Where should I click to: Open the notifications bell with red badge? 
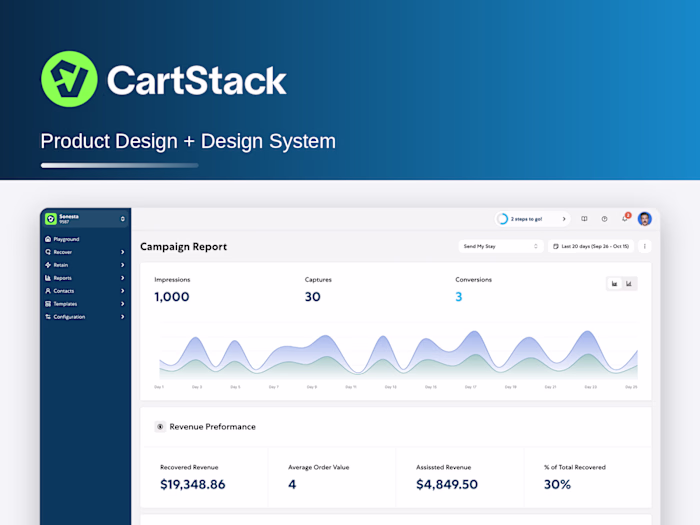click(625, 218)
